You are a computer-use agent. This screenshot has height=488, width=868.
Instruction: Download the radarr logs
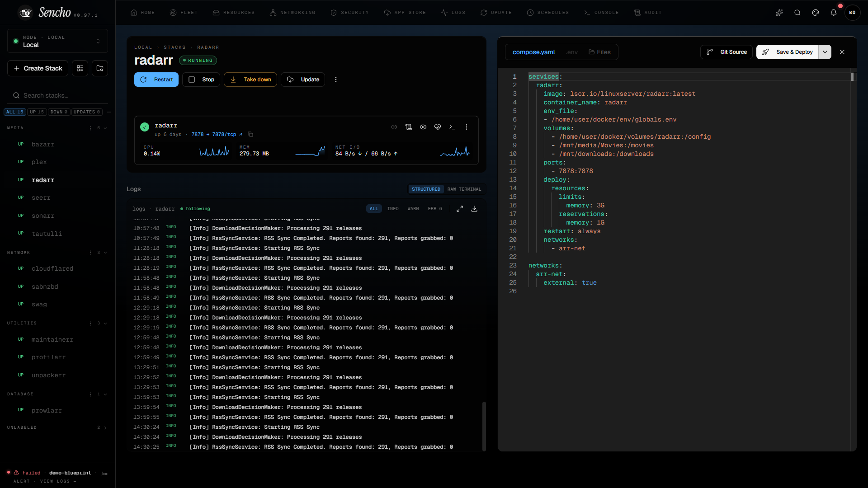[474, 209]
